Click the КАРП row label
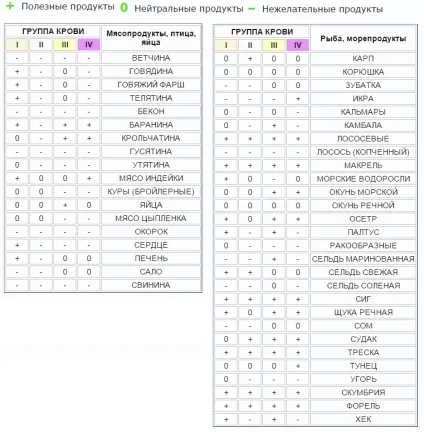The image size is (424, 432). 363,59
